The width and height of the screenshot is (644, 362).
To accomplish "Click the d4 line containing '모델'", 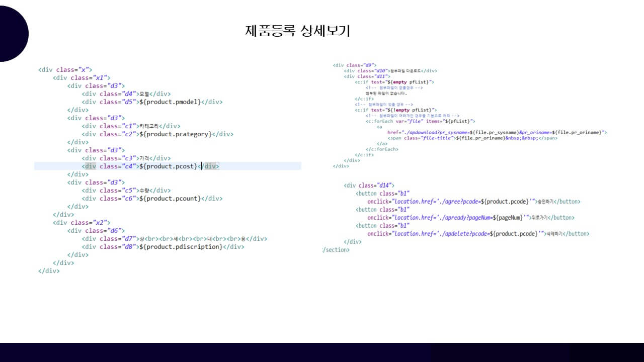I will pos(126,94).
